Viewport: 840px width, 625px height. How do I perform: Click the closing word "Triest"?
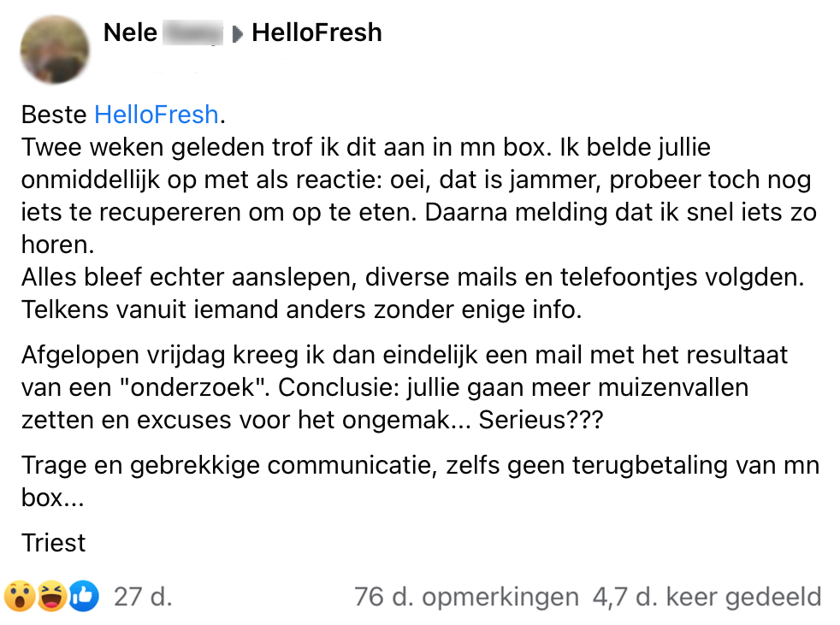(x=54, y=543)
